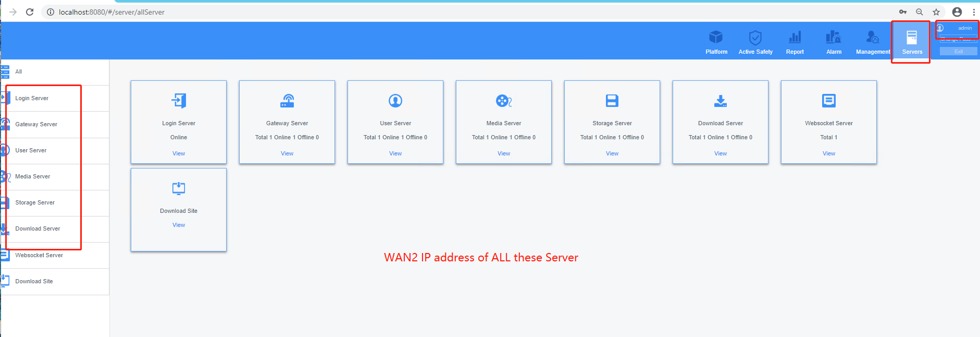Open the Servers icon in header
This screenshot has height=337, width=980.
tap(912, 37)
